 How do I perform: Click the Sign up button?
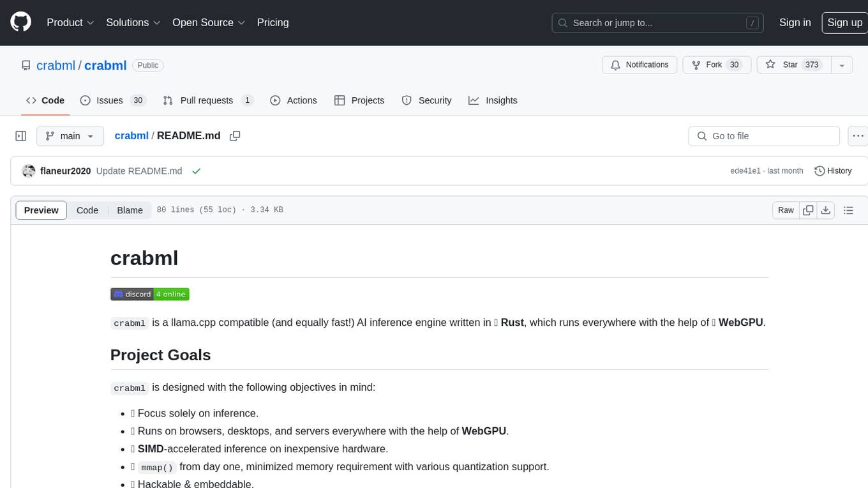click(844, 22)
